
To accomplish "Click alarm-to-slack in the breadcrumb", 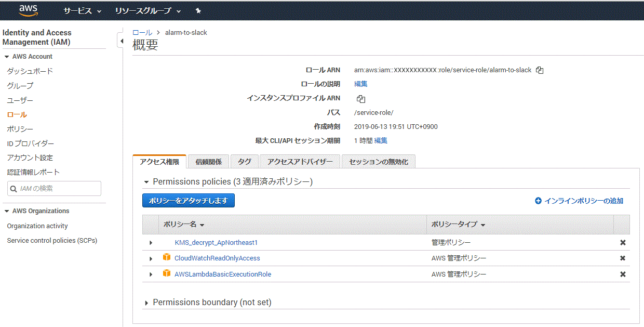I will click(x=186, y=32).
